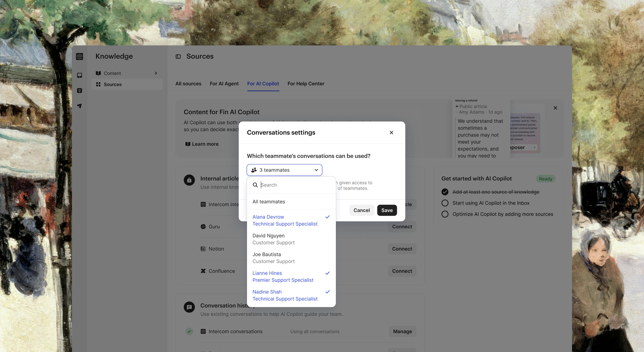Save the conversations settings
Image resolution: width=644 pixels, height=352 pixels.
click(387, 210)
